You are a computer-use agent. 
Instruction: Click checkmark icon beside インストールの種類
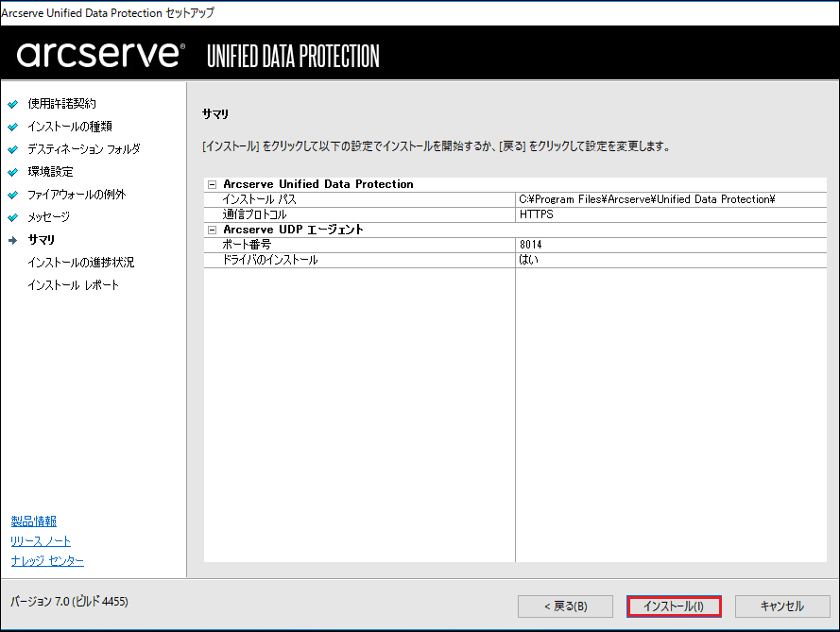click(13, 127)
